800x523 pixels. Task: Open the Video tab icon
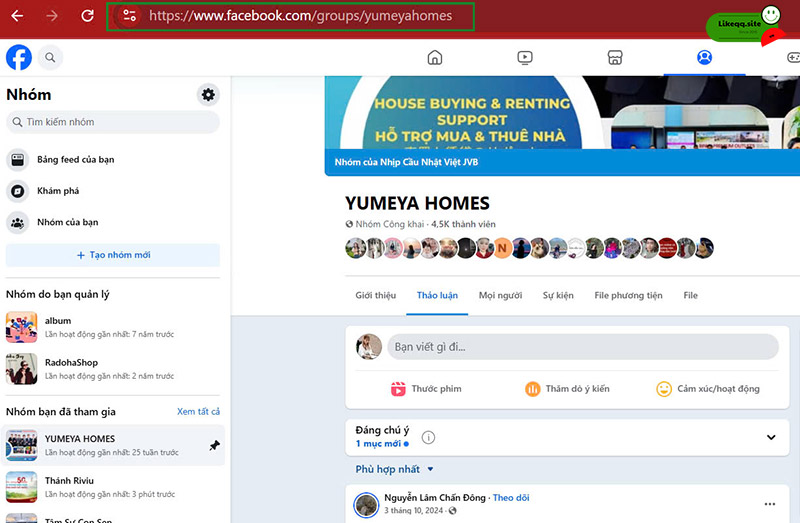tap(524, 57)
